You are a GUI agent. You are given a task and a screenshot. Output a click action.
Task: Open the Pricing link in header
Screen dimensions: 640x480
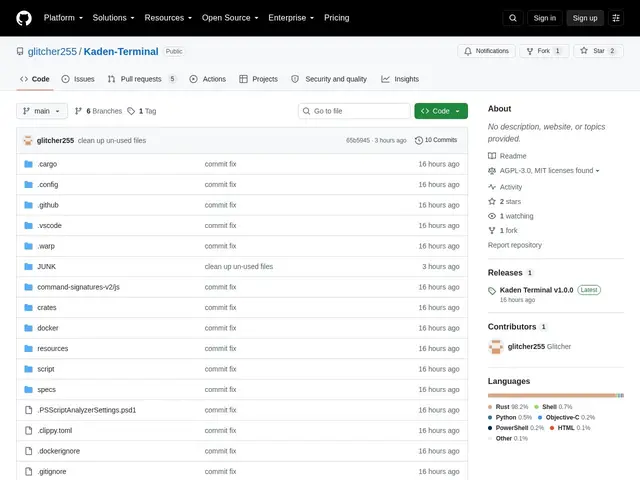(x=337, y=18)
